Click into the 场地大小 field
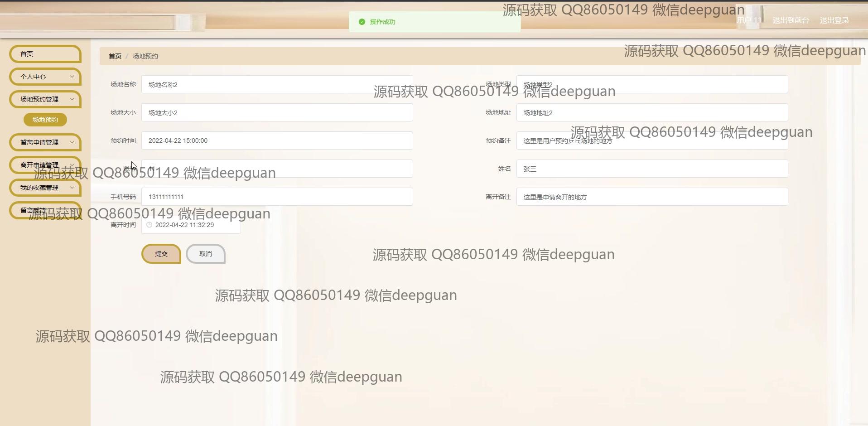Viewport: 868px width, 426px height. click(x=277, y=112)
